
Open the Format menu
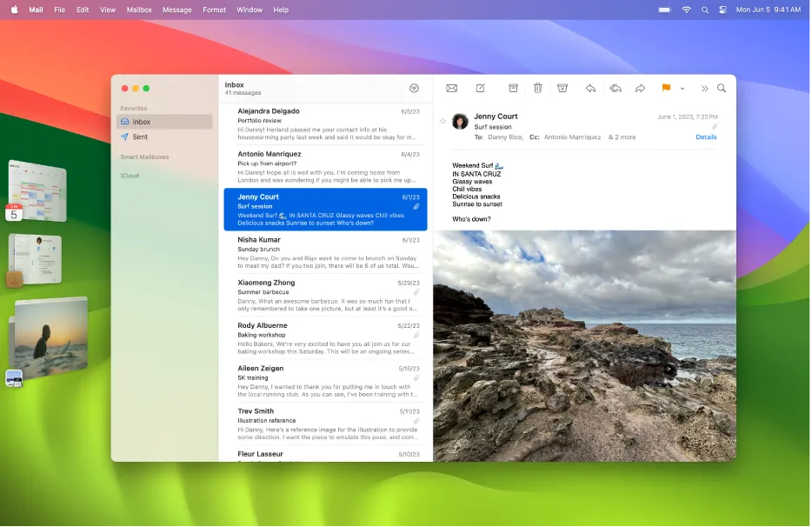[x=215, y=10]
